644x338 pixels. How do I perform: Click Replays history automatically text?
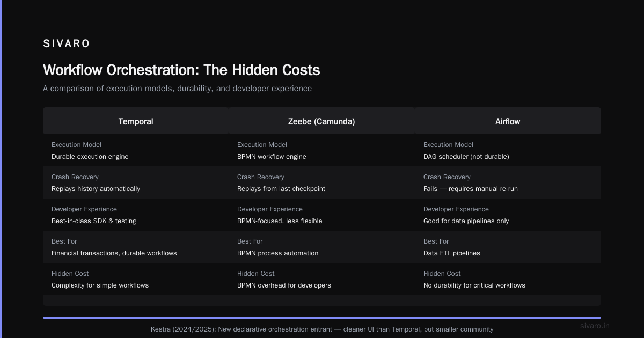tap(96, 189)
